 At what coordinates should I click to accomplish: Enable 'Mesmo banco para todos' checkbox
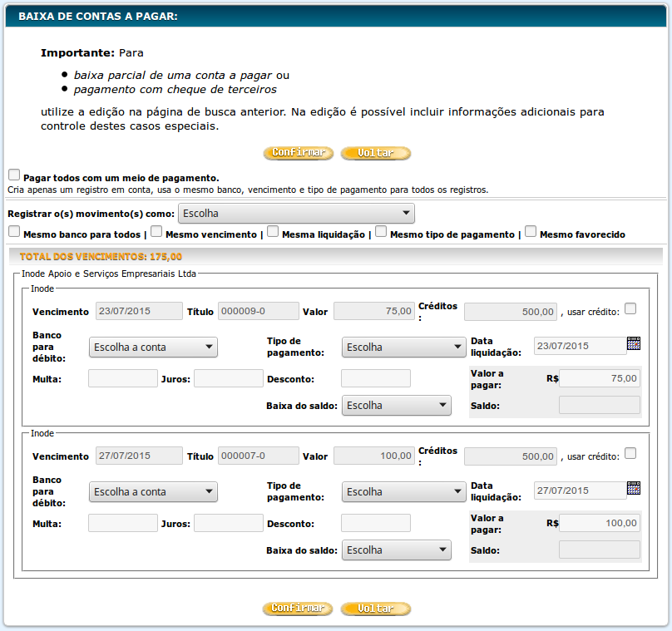14,232
